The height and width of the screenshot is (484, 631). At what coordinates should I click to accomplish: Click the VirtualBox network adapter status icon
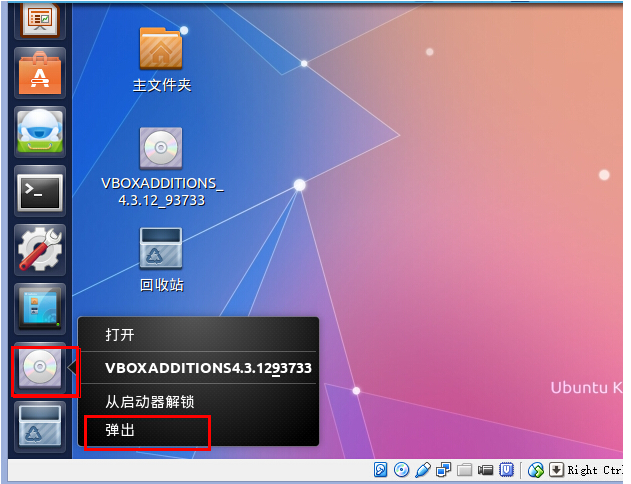point(443,470)
